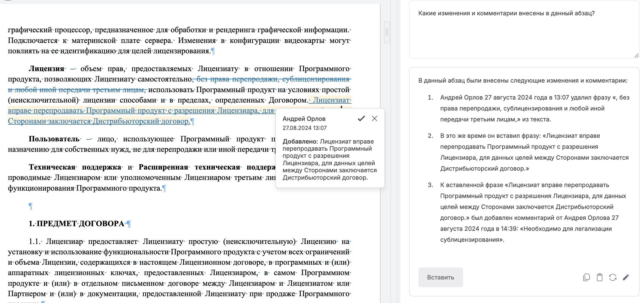Reject the change using popup X icon
Image resolution: width=644 pixels, height=303 pixels.
[375, 118]
